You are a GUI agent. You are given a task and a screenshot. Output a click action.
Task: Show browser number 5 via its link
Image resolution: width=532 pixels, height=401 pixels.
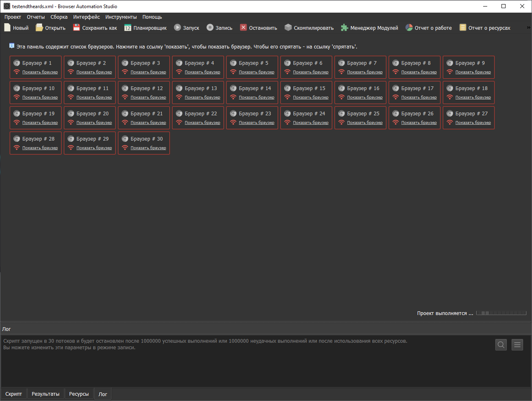click(x=256, y=72)
